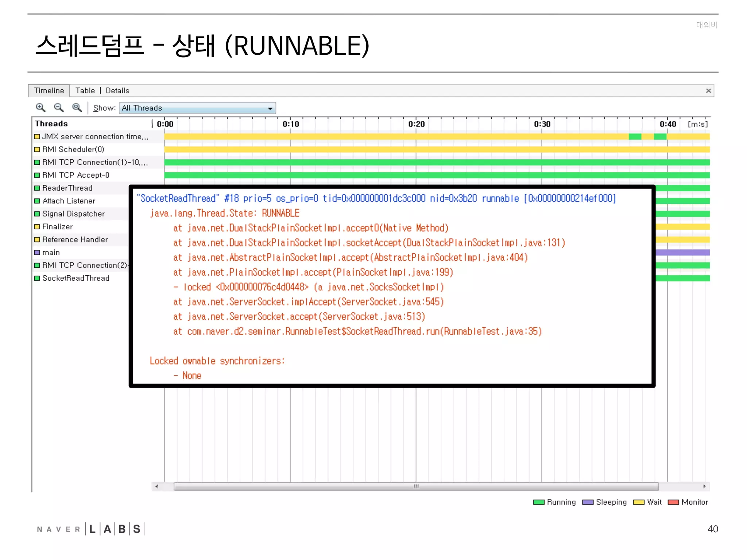The width and height of the screenshot is (747, 560).
Task: Click the 0:20 timeline marker
Action: pos(416,124)
